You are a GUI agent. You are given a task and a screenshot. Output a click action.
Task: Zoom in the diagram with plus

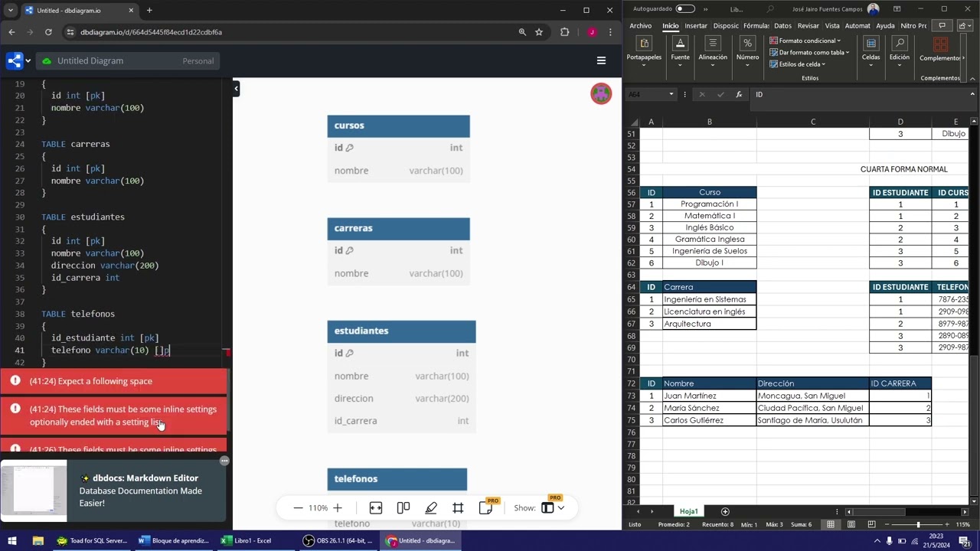[337, 507]
